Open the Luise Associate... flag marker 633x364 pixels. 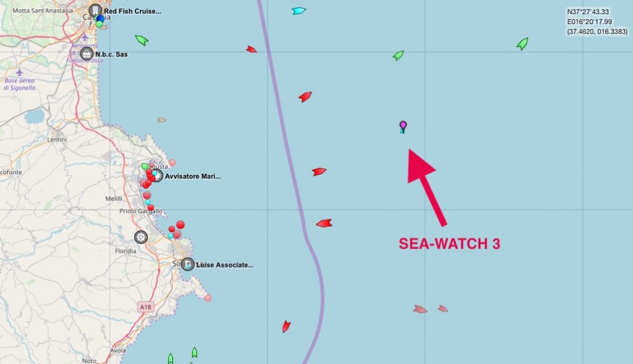pyautogui.click(x=188, y=265)
